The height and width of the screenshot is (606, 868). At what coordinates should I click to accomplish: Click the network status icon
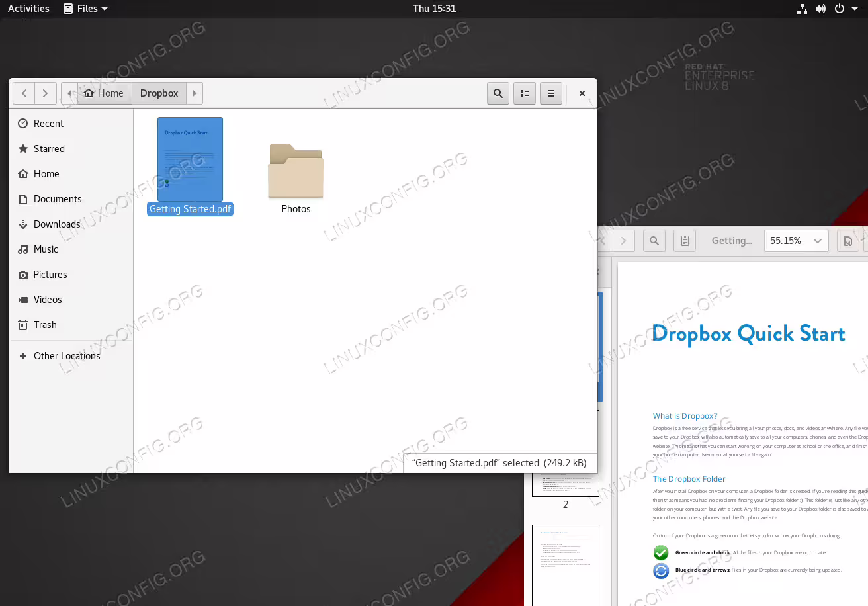click(x=803, y=9)
